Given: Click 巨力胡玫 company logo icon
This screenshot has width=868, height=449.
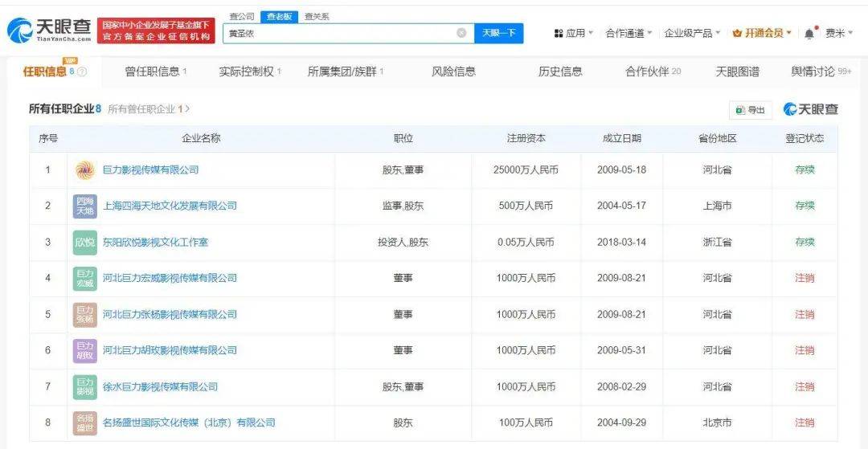Looking at the screenshot, I should pyautogui.click(x=85, y=350).
